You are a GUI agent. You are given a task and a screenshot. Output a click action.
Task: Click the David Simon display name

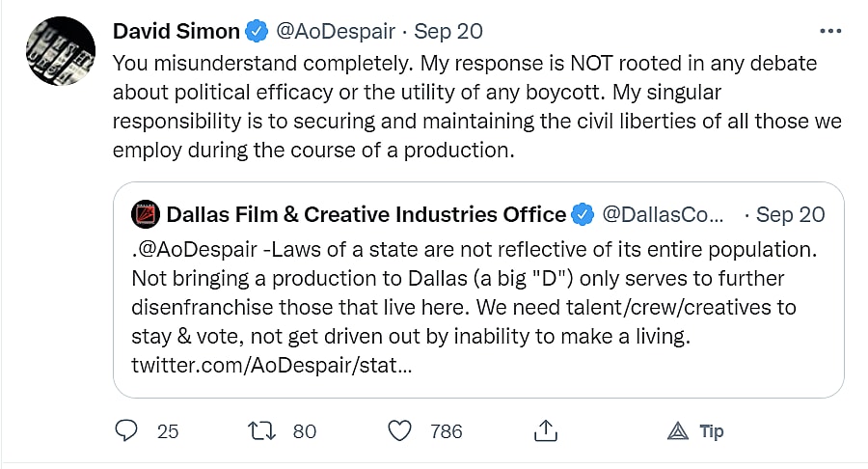click(176, 31)
